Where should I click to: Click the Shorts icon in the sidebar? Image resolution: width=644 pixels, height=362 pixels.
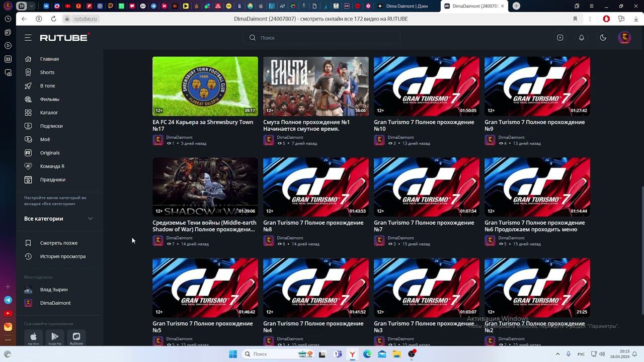[x=28, y=72]
